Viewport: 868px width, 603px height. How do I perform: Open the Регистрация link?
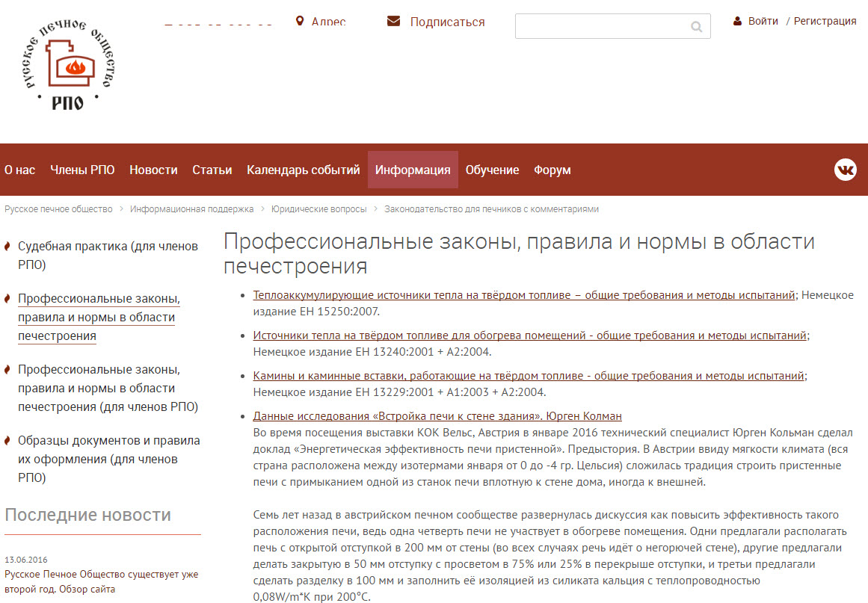tap(825, 22)
